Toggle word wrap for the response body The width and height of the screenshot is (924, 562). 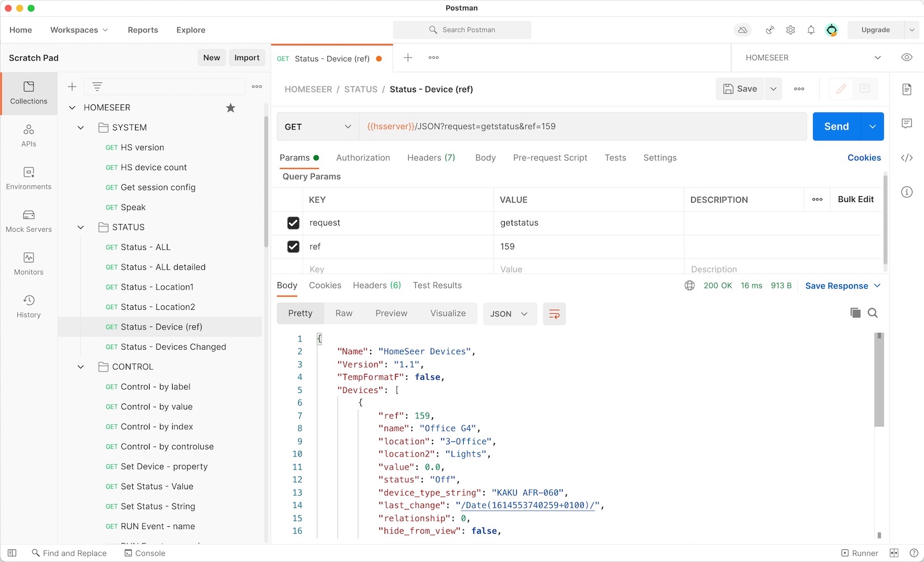(x=554, y=314)
